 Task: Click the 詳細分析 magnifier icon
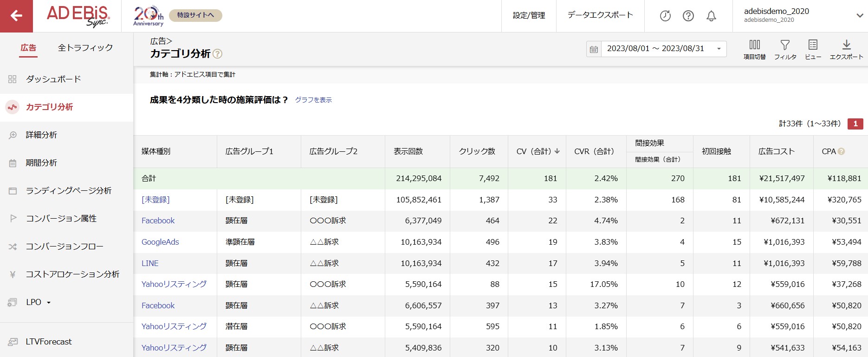coord(13,135)
